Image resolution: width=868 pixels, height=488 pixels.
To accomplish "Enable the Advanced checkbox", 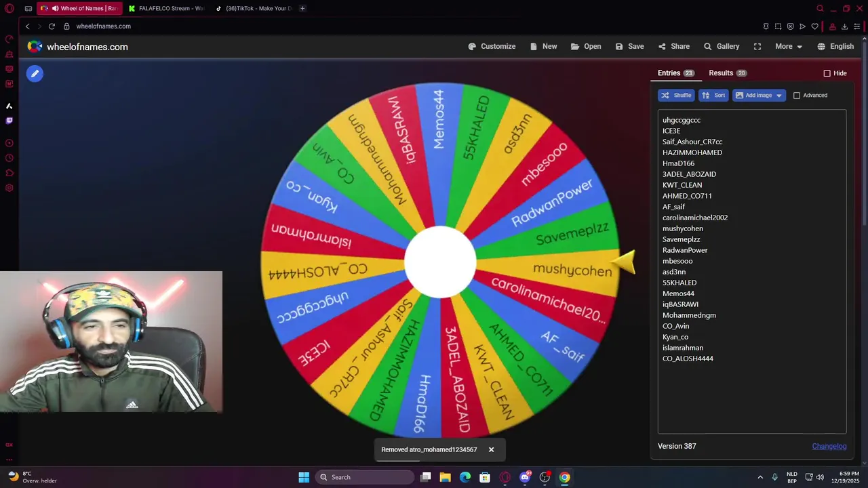I will pyautogui.click(x=797, y=96).
